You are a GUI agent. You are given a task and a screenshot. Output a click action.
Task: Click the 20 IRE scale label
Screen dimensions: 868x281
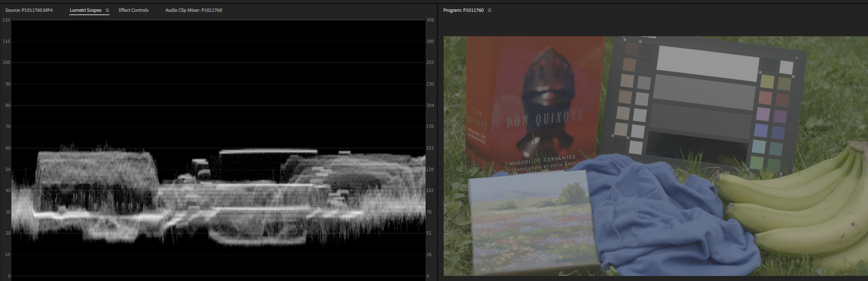coord(8,233)
